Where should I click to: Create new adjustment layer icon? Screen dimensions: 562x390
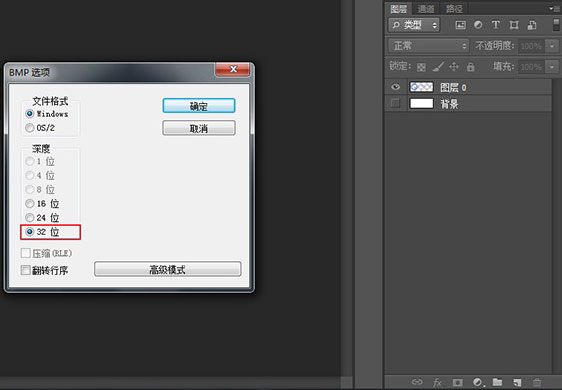[477, 382]
